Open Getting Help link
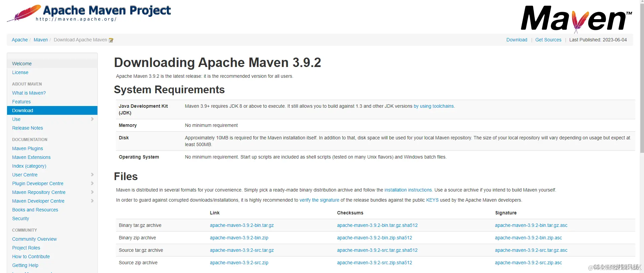Screen dimensions: 644x273 pyautogui.click(x=25, y=265)
